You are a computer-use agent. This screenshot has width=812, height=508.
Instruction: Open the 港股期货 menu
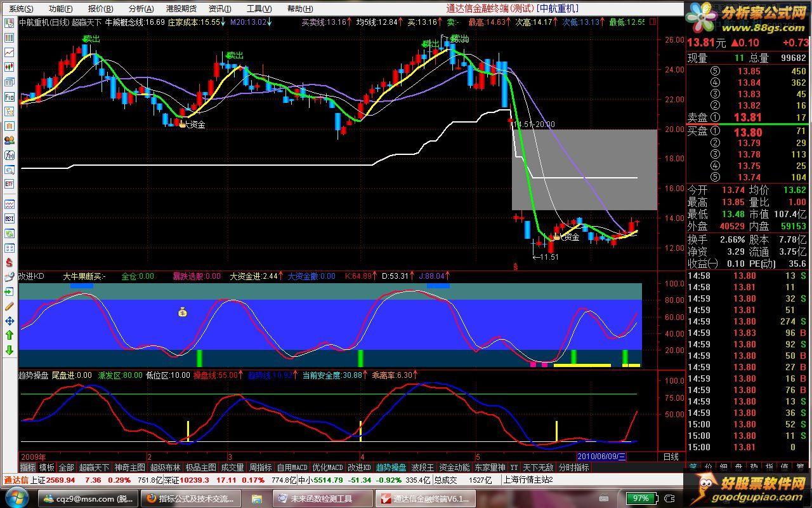click(181, 9)
